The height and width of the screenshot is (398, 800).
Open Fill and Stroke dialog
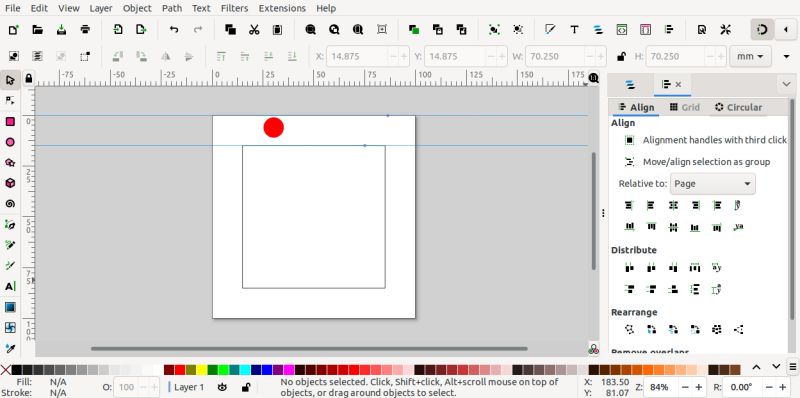coord(550,30)
